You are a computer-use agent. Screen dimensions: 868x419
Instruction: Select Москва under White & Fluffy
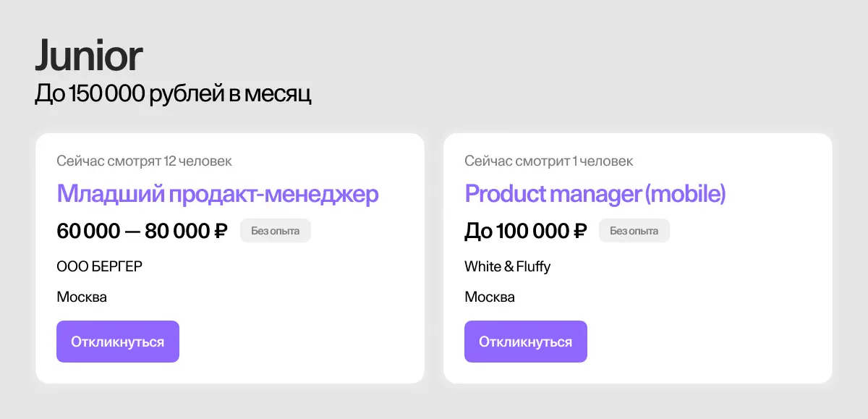click(x=490, y=296)
